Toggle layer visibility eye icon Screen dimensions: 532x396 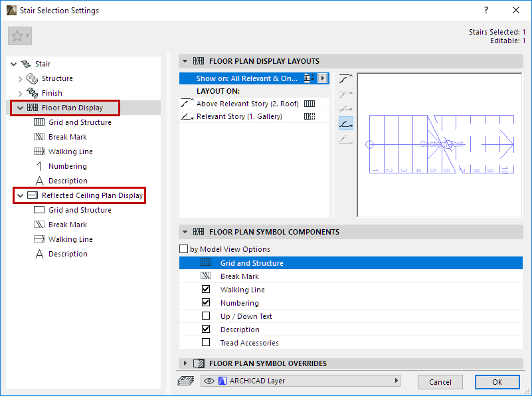point(209,381)
